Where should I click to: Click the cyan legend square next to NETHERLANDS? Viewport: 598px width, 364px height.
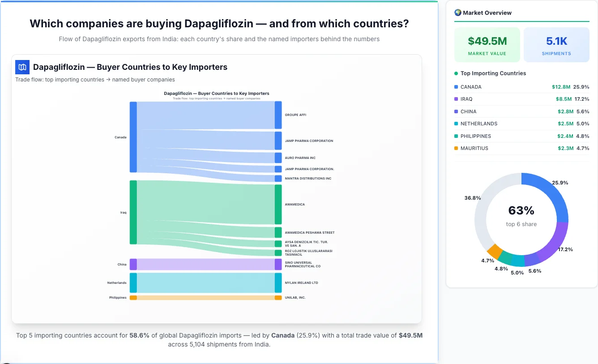[x=456, y=124]
